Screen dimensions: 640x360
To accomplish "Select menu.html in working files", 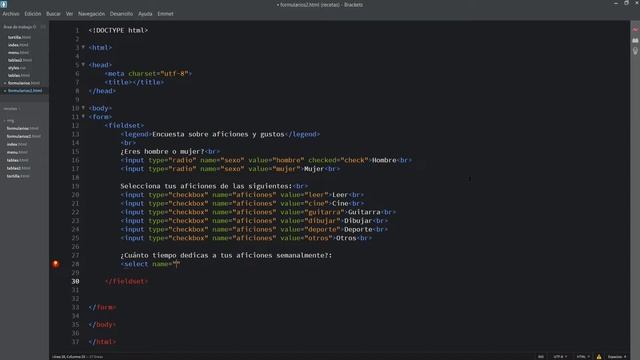I will (18, 53).
